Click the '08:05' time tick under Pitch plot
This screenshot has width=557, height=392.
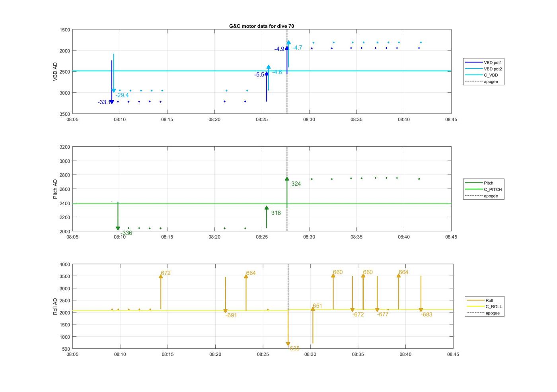(x=72, y=237)
